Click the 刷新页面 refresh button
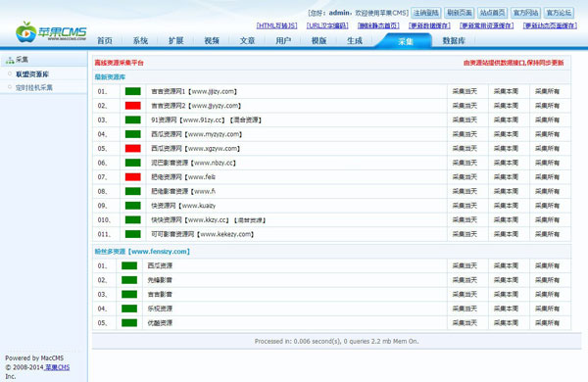The width and height of the screenshot is (588, 382). (x=459, y=13)
